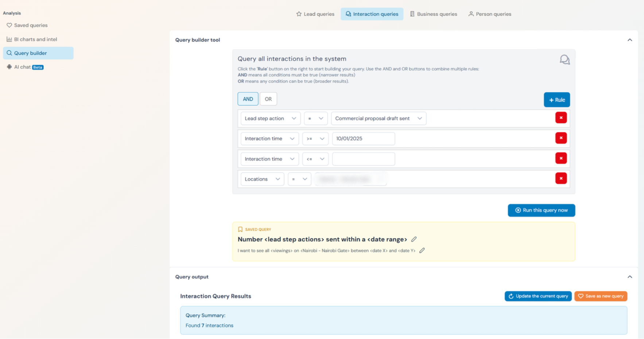Click the chat bubble icon in query panel

click(x=565, y=60)
